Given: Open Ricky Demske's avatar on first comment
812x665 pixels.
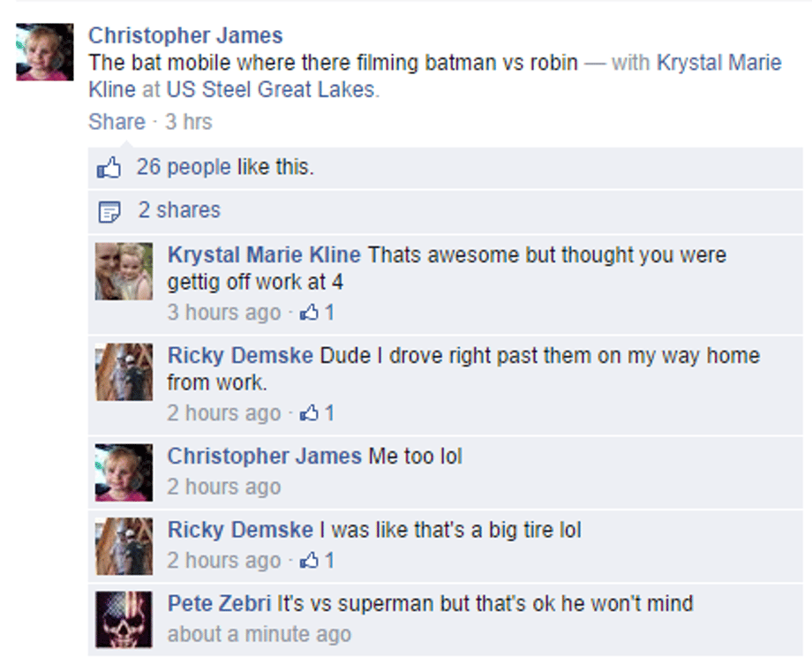Looking at the screenshot, I should (124, 372).
